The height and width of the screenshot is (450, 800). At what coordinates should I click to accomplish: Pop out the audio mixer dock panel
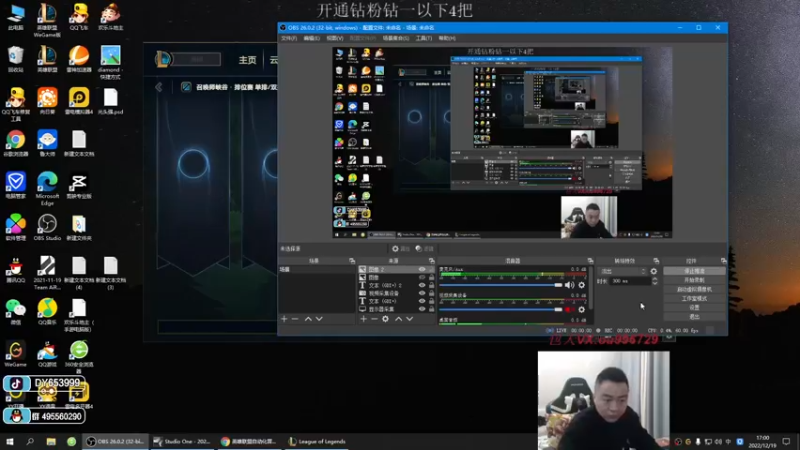point(590,261)
